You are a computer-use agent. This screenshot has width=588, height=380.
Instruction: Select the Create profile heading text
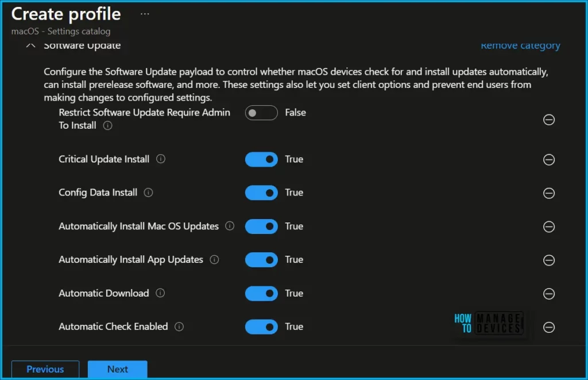[x=66, y=14]
